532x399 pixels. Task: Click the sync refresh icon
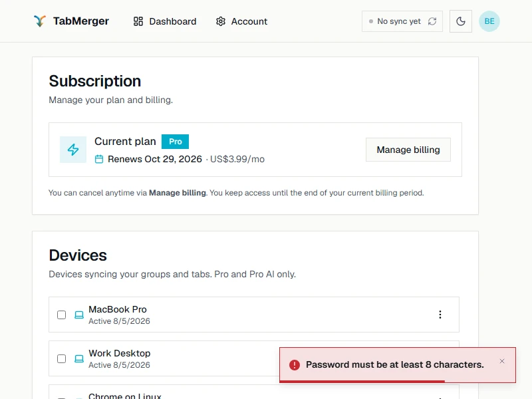[432, 21]
